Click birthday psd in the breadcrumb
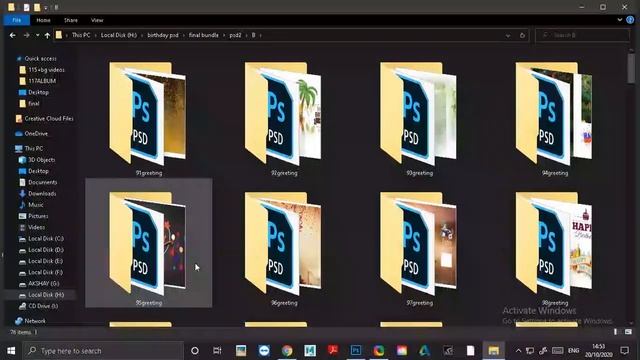 [163, 36]
